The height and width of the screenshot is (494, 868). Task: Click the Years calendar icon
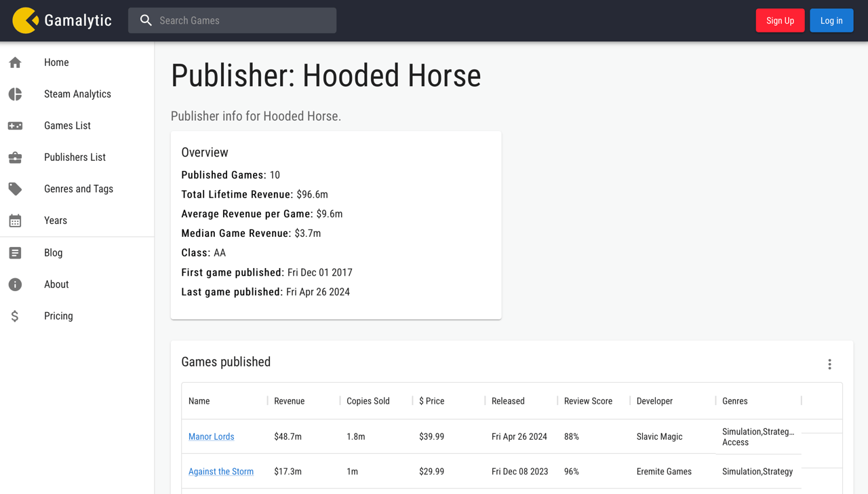click(x=15, y=221)
